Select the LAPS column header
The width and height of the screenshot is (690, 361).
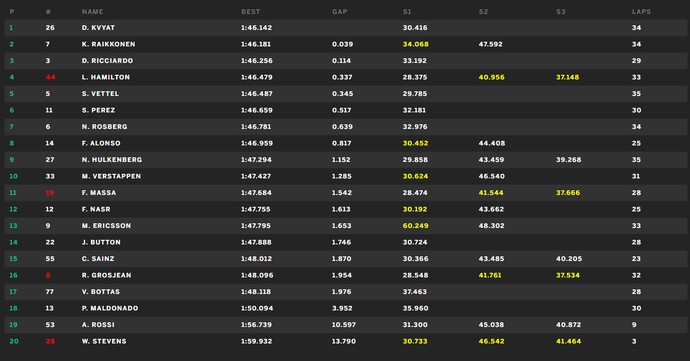(x=642, y=12)
